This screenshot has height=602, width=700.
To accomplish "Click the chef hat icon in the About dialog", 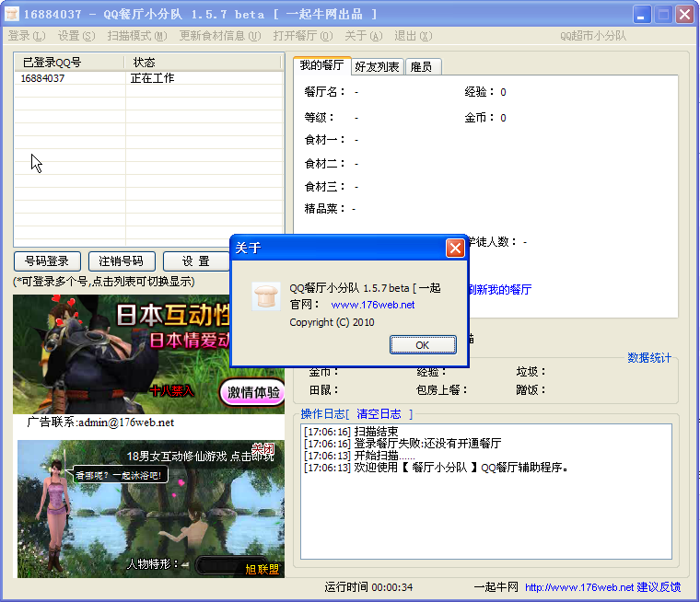I will (x=266, y=295).
